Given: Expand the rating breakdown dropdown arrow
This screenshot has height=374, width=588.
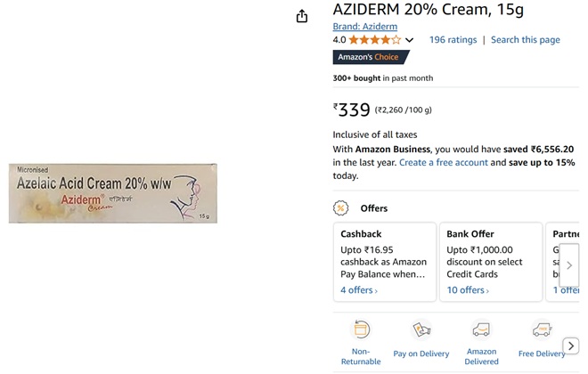Looking at the screenshot, I should [409, 40].
